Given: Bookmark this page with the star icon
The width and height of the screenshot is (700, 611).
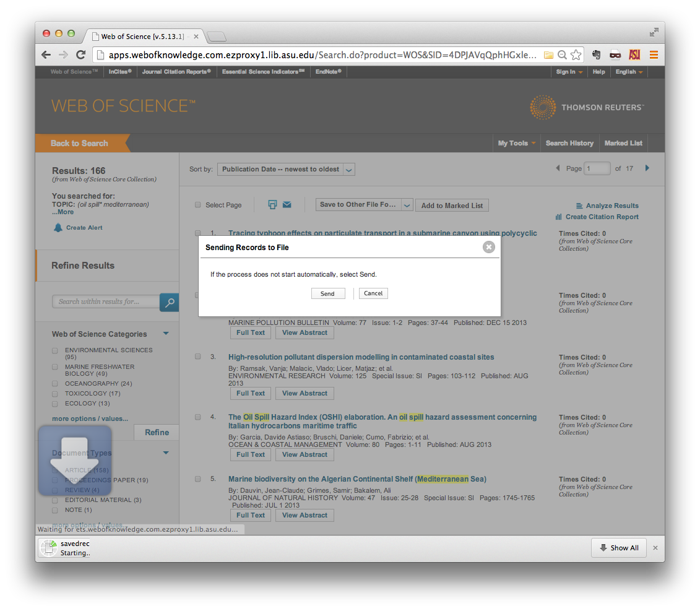Looking at the screenshot, I should point(576,55).
